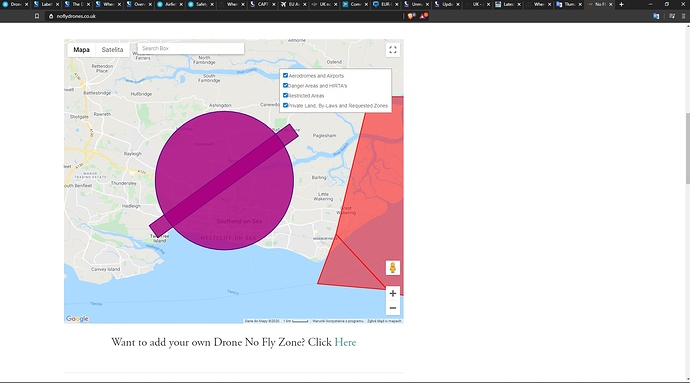690x383 pixels.
Task: Click the Rettendon Place map label
Action: coord(102,68)
